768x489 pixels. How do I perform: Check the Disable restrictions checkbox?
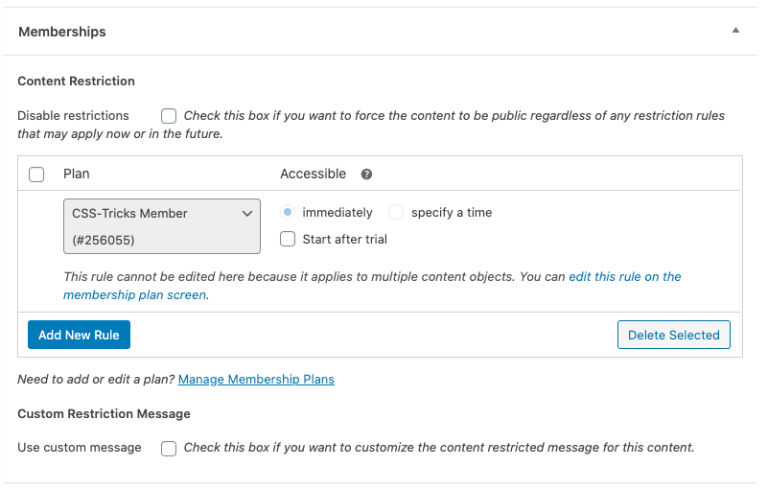coord(169,116)
